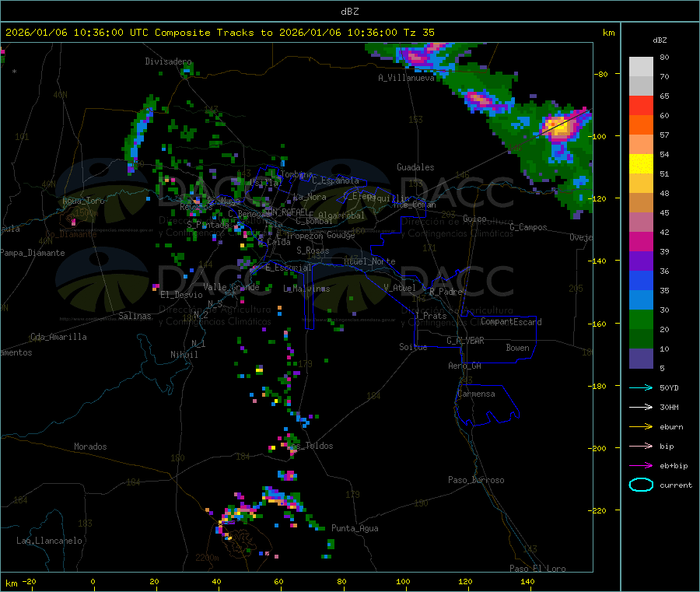Screen dimensions: 700x592
Task: Click the Paso_Barroso place label
Action: (476, 480)
